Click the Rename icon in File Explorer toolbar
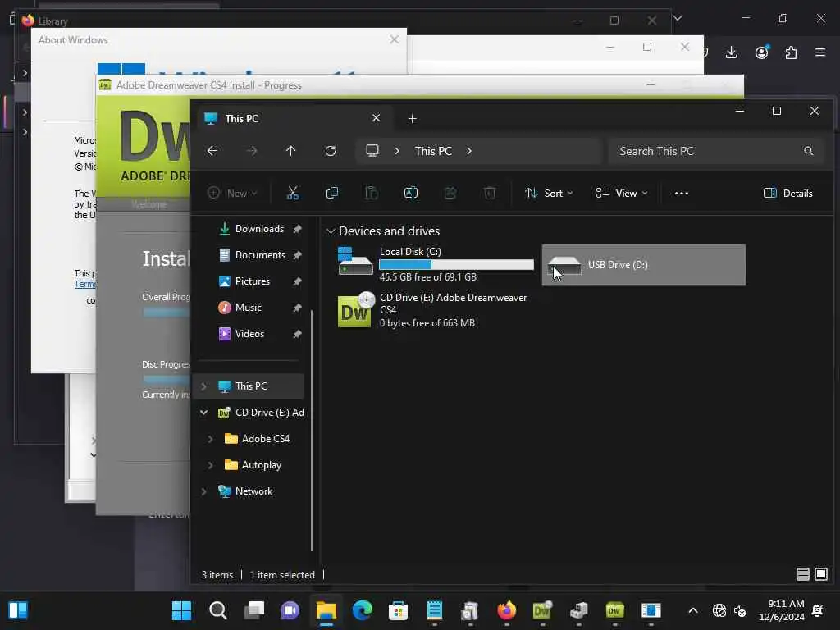Image resolution: width=840 pixels, height=630 pixels. click(411, 193)
